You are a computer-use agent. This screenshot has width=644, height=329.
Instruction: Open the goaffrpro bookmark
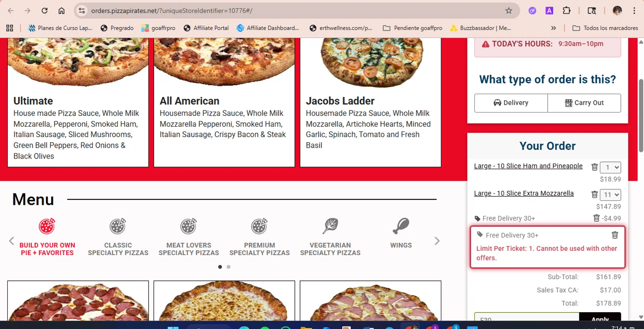tap(158, 28)
